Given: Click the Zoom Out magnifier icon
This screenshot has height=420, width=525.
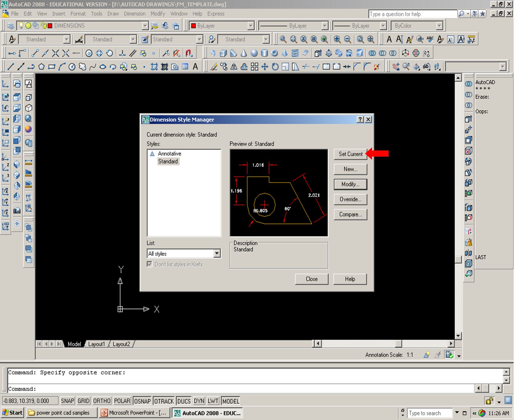Looking at the screenshot, I should click(x=347, y=39).
